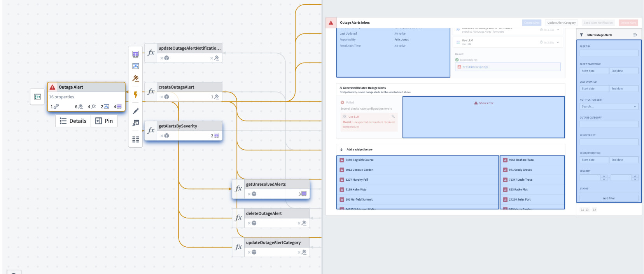Image resolution: width=644 pixels, height=274 pixels.
Task: Click the minimum Severity stepper arrows
Action: click(x=604, y=178)
